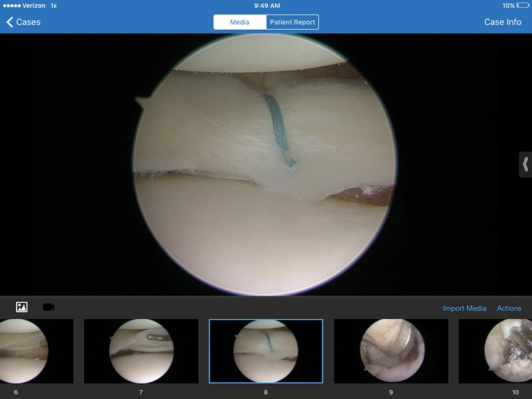The width and height of the screenshot is (532, 399).
Task: Show photos with the image filter icon
Action: point(22,307)
